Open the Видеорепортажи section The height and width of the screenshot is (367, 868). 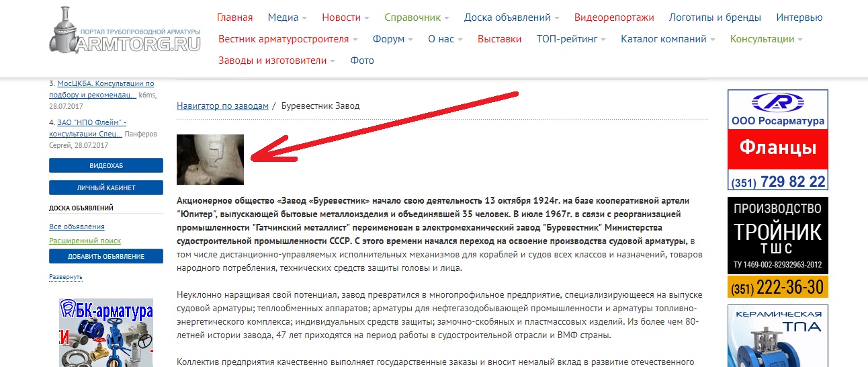(614, 17)
